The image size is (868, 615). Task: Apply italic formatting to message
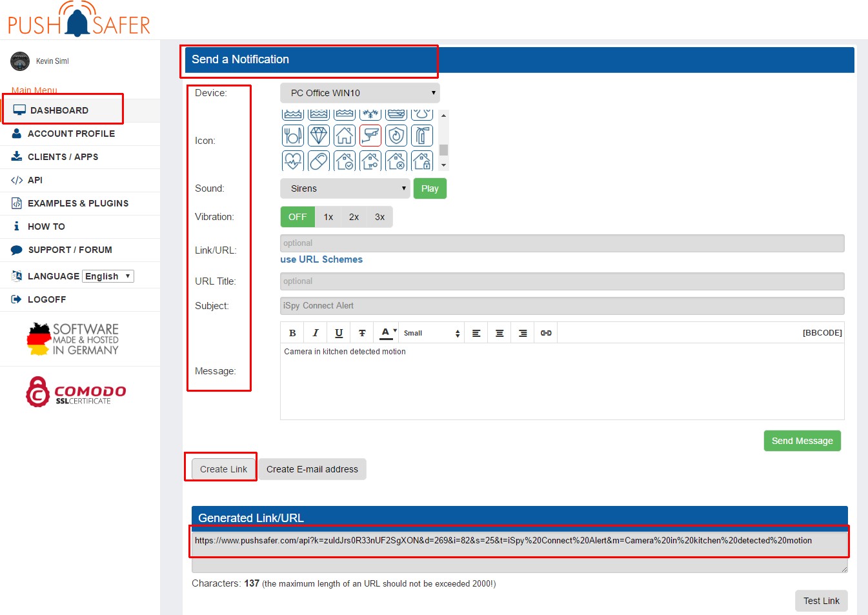coord(316,333)
